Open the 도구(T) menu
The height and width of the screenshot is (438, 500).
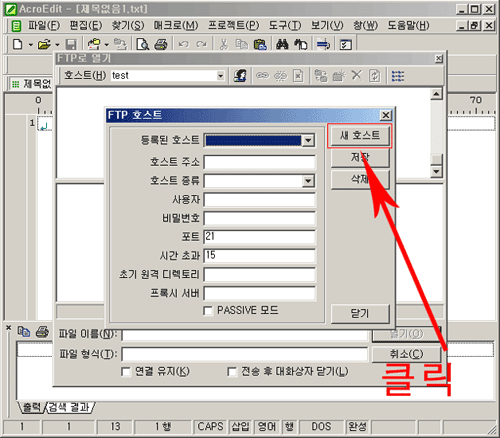[285, 25]
